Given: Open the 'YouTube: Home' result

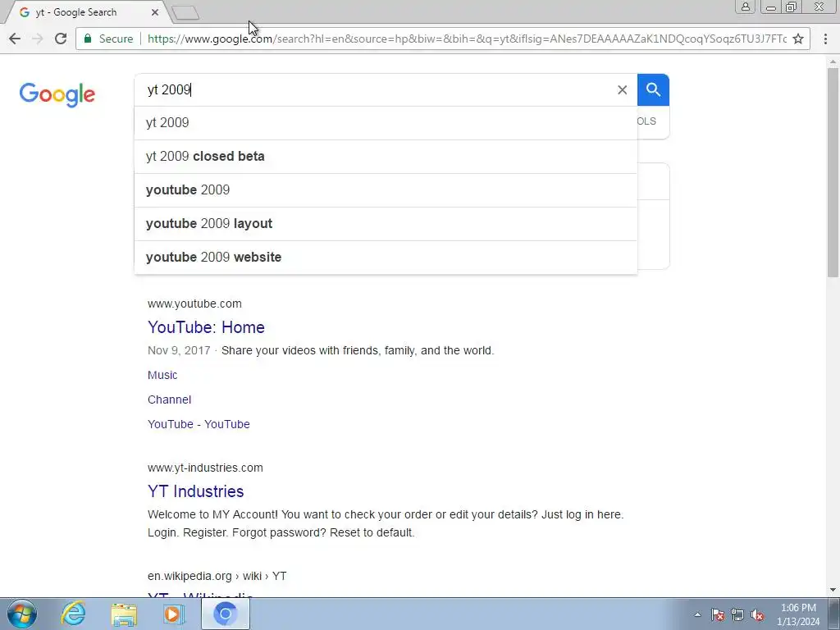Looking at the screenshot, I should click(206, 327).
